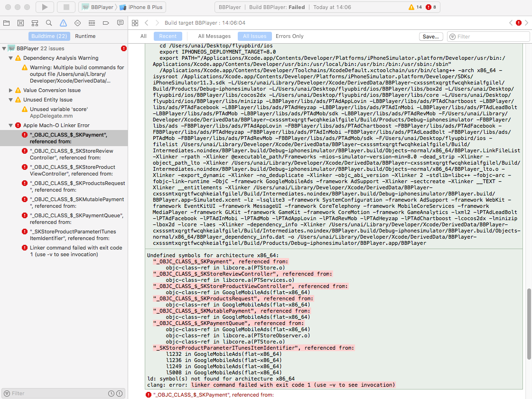Click highlighted SKPaymentQueue line in log
The height and width of the screenshot is (399, 532).
(229, 324)
